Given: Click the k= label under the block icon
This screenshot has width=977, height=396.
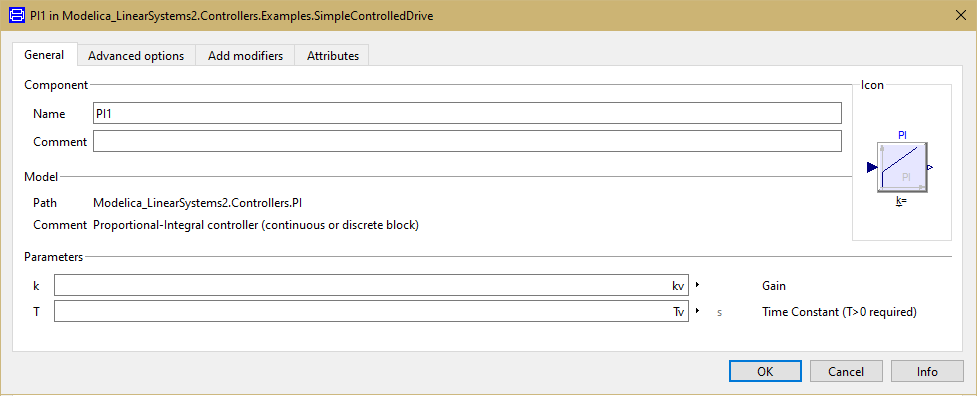Looking at the screenshot, I should point(901,201).
